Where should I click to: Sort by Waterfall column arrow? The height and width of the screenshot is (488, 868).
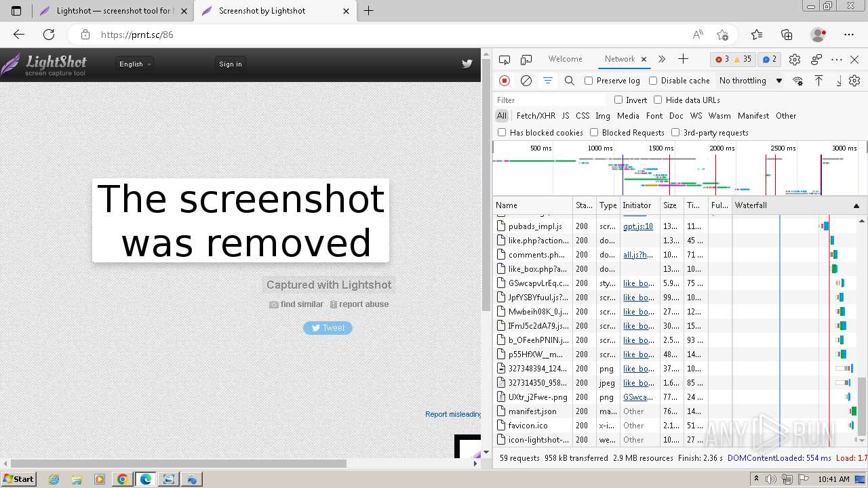[856, 205]
